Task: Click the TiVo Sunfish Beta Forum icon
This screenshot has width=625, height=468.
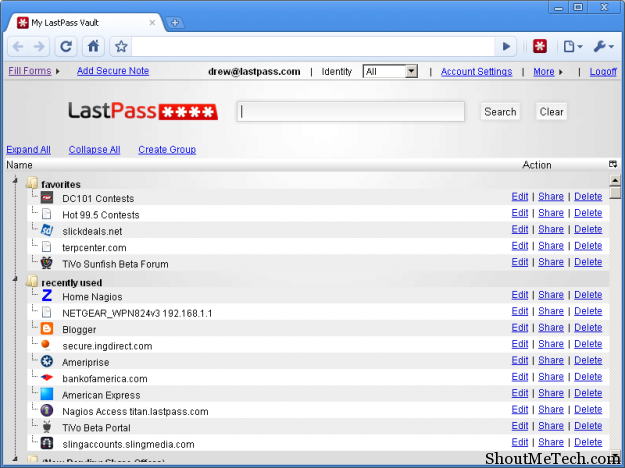Action: (47, 263)
